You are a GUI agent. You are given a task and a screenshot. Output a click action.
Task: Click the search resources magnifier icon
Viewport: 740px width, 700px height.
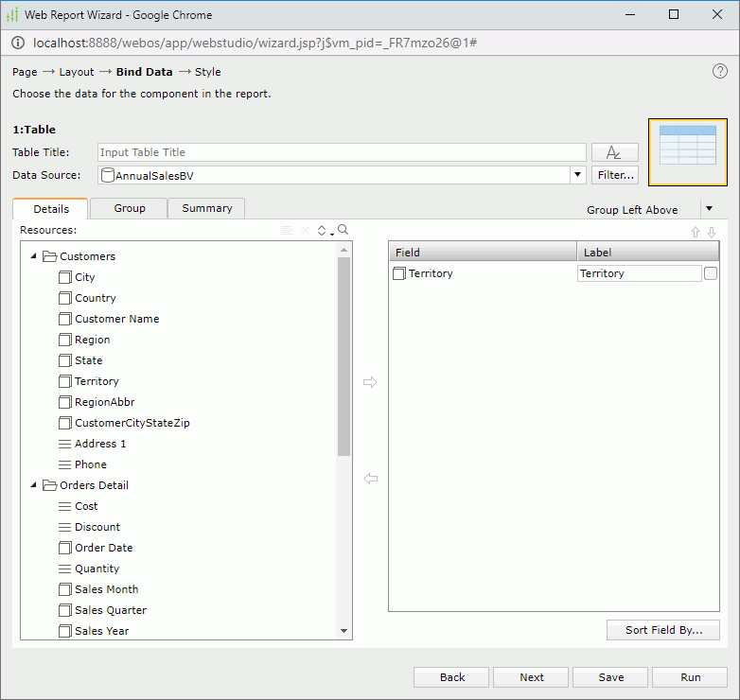[x=344, y=230]
